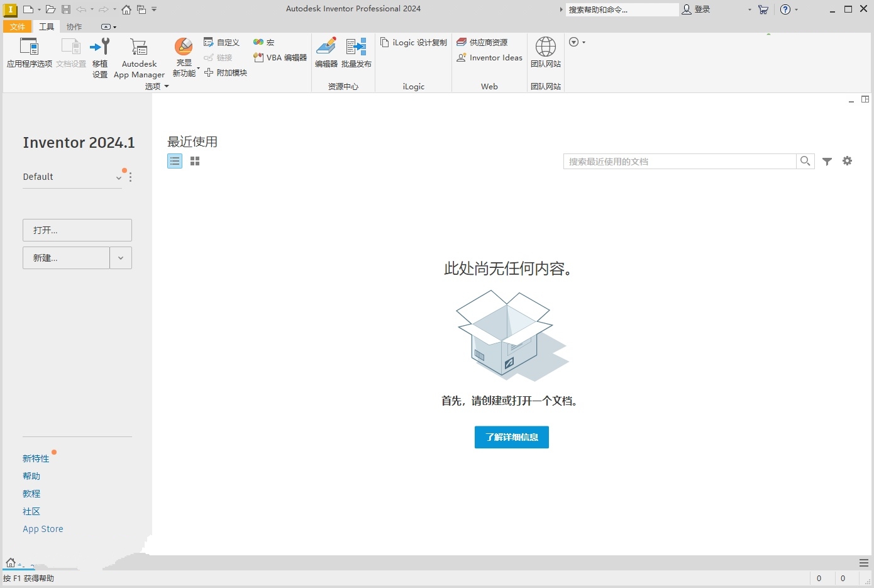This screenshot has width=874, height=588.
Task: Open VBA 编辑器
Action: [x=280, y=57]
